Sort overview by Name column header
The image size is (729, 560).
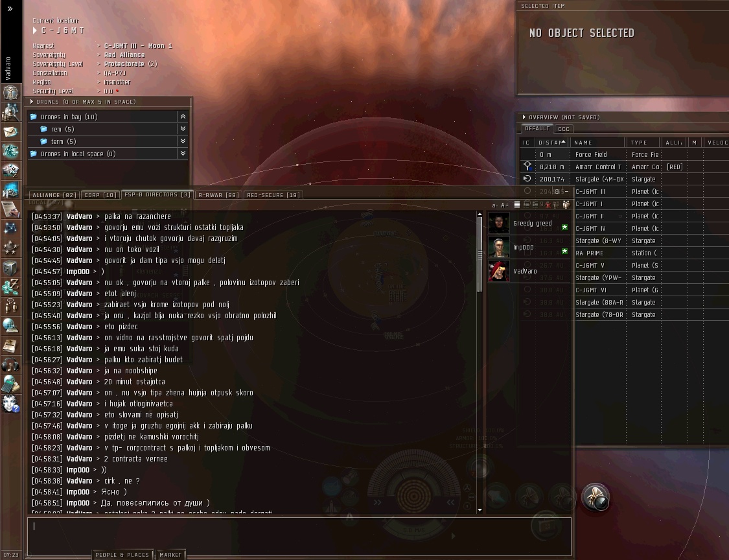(597, 143)
